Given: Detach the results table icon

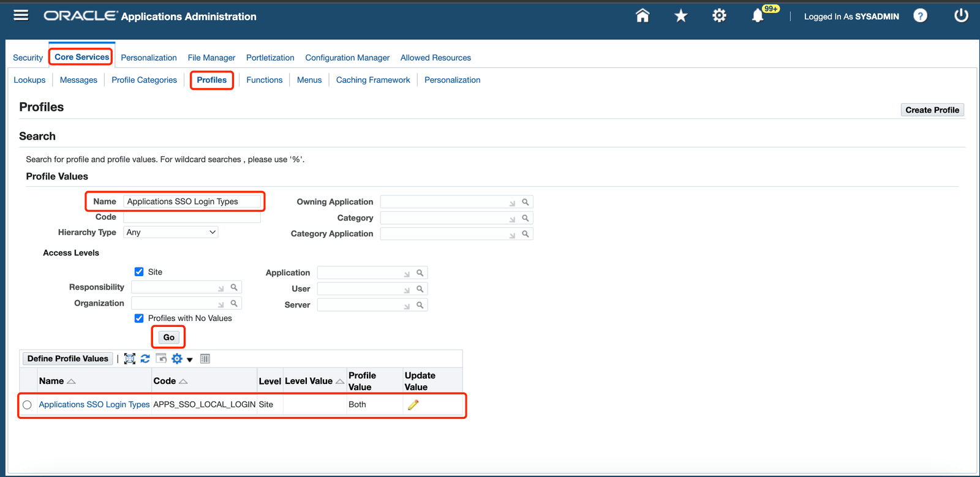Looking at the screenshot, I should [x=130, y=359].
